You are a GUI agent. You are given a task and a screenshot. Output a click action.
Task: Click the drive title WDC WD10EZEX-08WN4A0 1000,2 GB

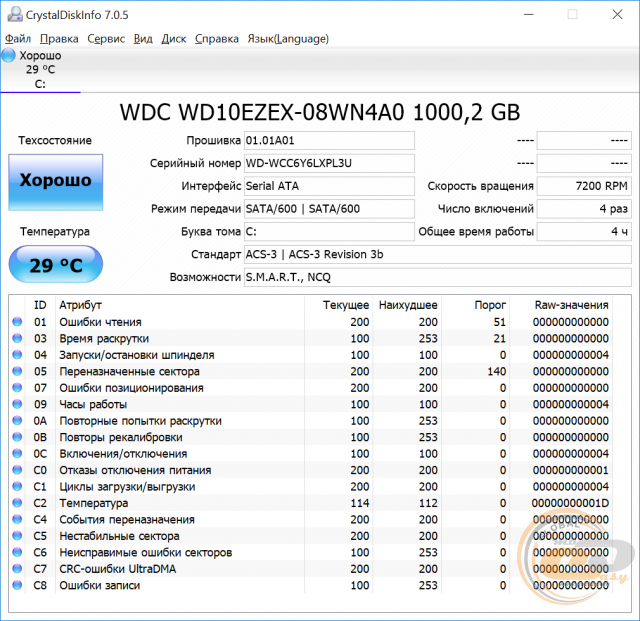coord(320,112)
